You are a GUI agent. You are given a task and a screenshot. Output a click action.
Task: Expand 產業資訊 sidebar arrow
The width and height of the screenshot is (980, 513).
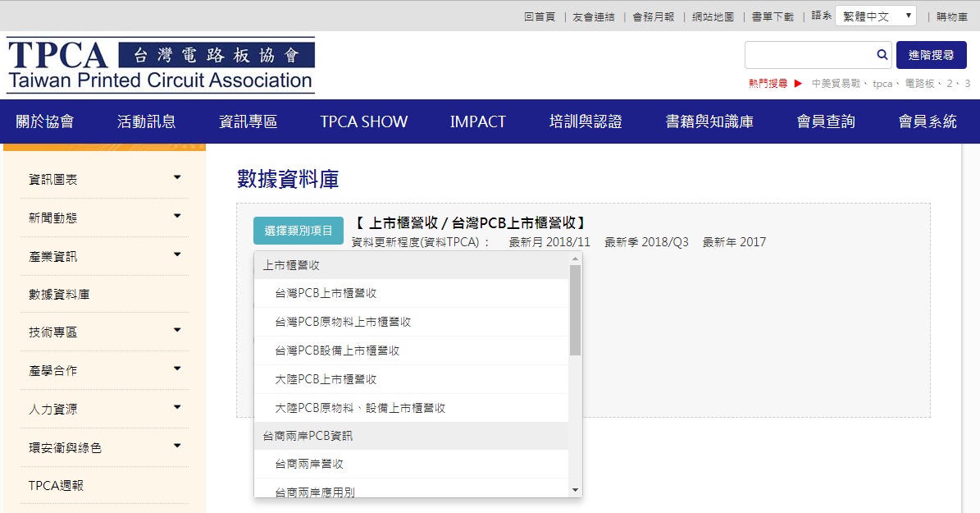[x=177, y=254]
